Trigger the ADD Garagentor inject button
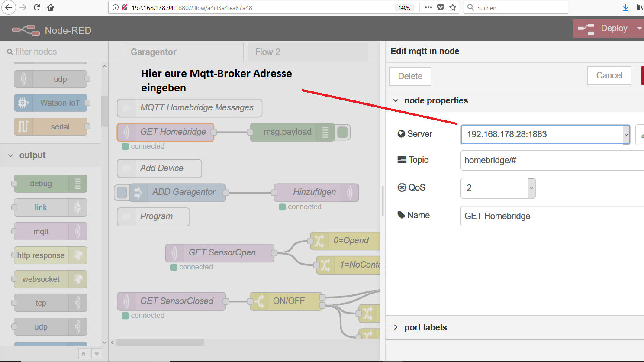644x362 pixels. (x=122, y=192)
